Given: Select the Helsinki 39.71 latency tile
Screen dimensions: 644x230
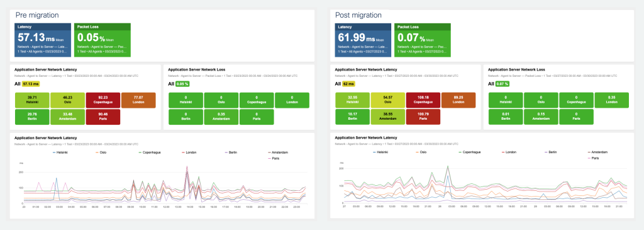Looking at the screenshot, I should point(32,100).
